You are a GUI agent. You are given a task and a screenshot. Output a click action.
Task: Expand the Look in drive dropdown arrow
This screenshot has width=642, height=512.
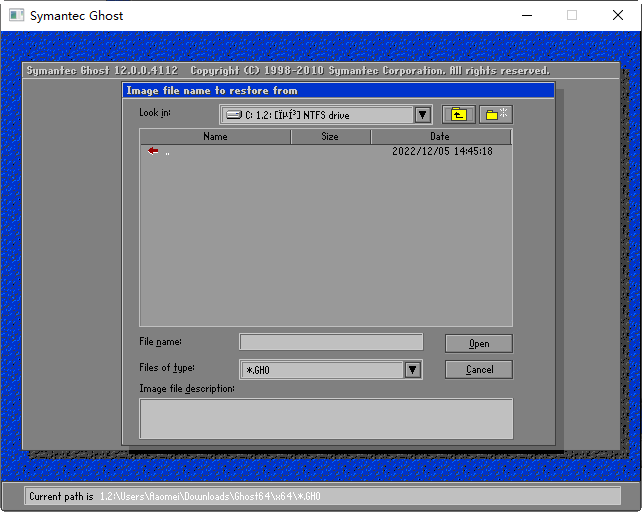[x=422, y=115]
